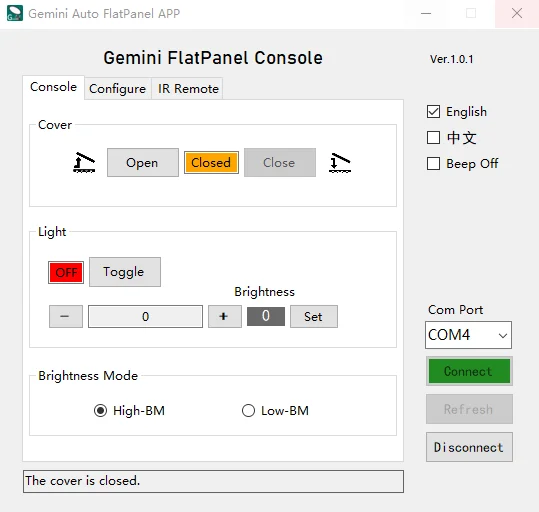Close the Gemini Auto FlatPanel window
This screenshot has width=539, height=512.
517,13
